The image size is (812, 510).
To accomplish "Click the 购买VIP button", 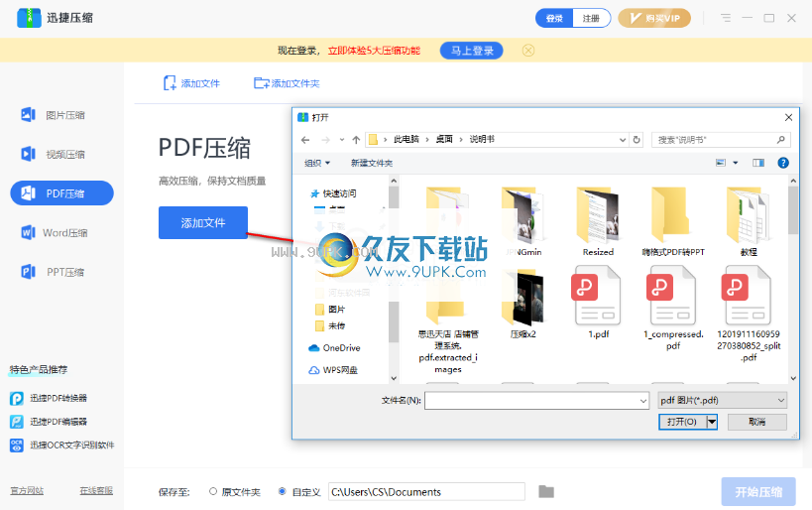I will coord(654,18).
